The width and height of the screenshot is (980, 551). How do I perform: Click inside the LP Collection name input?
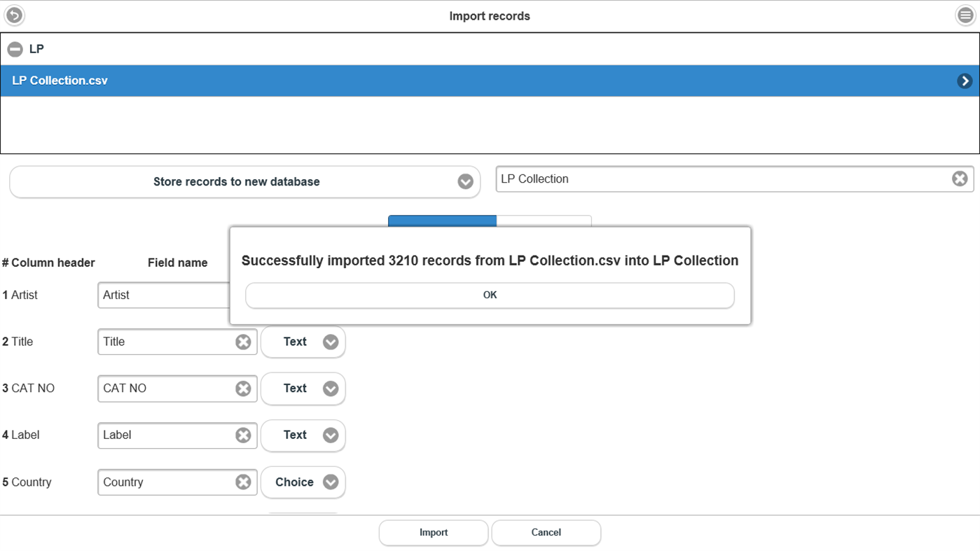[x=701, y=179]
